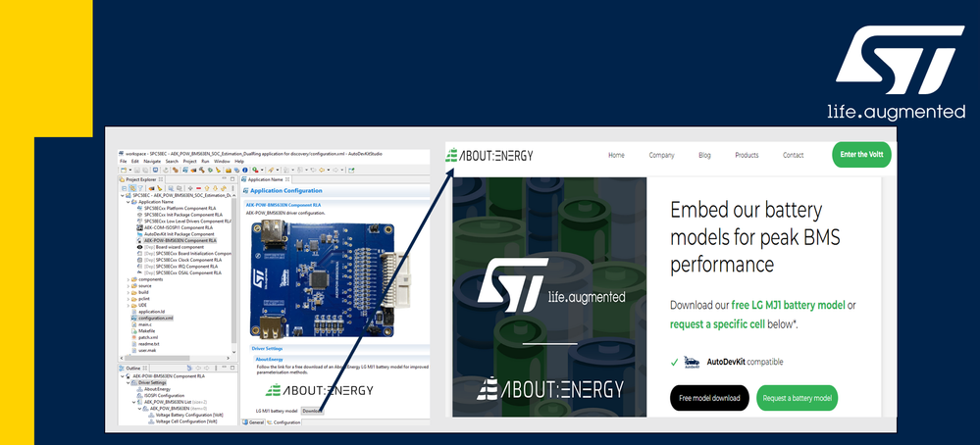Minimize the Project Explorer panel
The image size is (980, 445).
click(x=224, y=178)
